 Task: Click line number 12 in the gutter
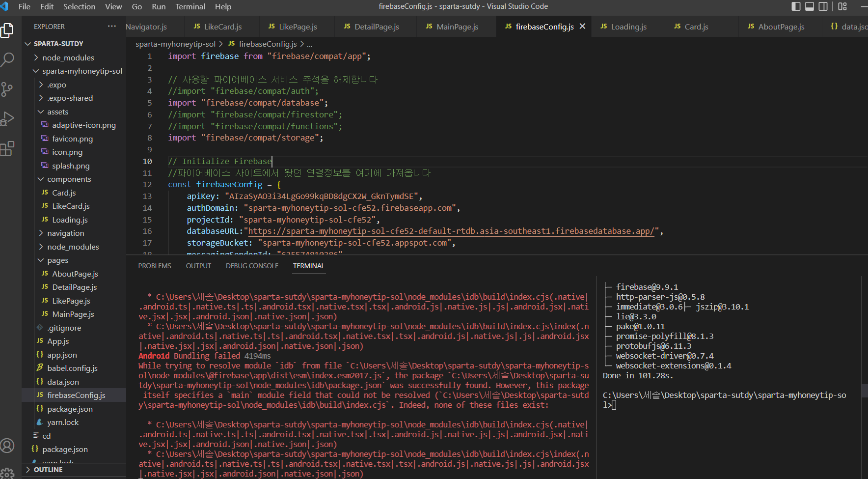click(147, 184)
